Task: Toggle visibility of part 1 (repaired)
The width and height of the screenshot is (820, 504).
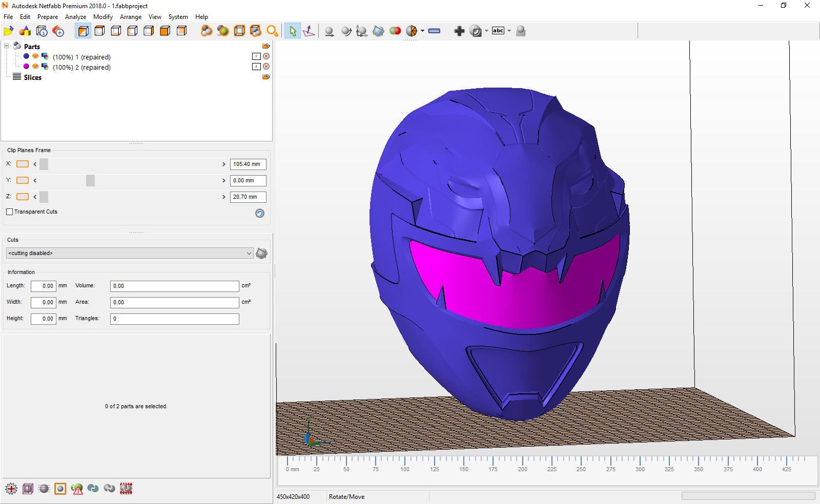Action: 35,56
